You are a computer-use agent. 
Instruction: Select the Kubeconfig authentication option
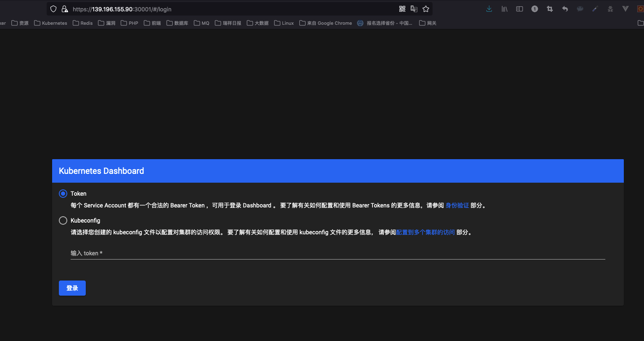click(x=63, y=220)
